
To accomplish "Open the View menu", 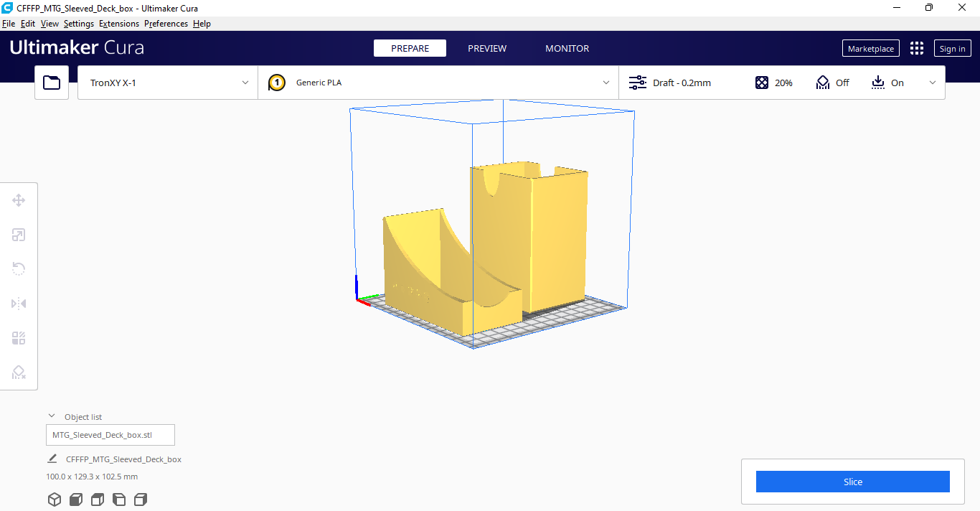I will [x=50, y=24].
